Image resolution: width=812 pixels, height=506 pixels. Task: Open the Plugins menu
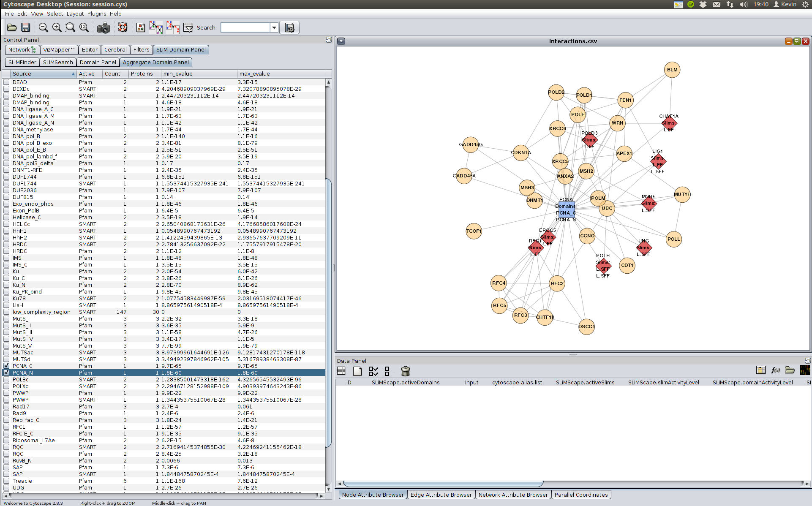pos(96,14)
